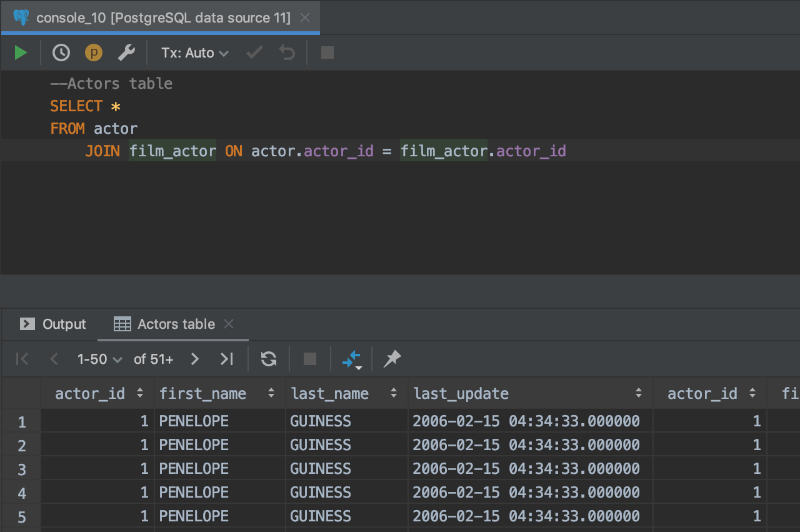This screenshot has height=532, width=800.
Task: Open the compare data arrows dropdown
Action: pos(351,359)
